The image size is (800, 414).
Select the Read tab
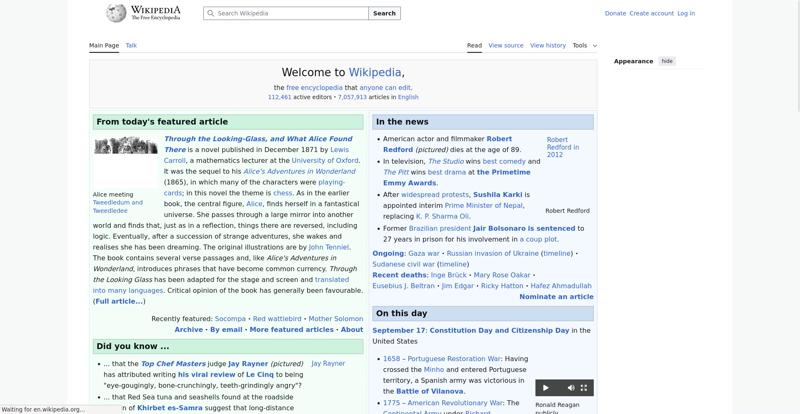(x=474, y=45)
